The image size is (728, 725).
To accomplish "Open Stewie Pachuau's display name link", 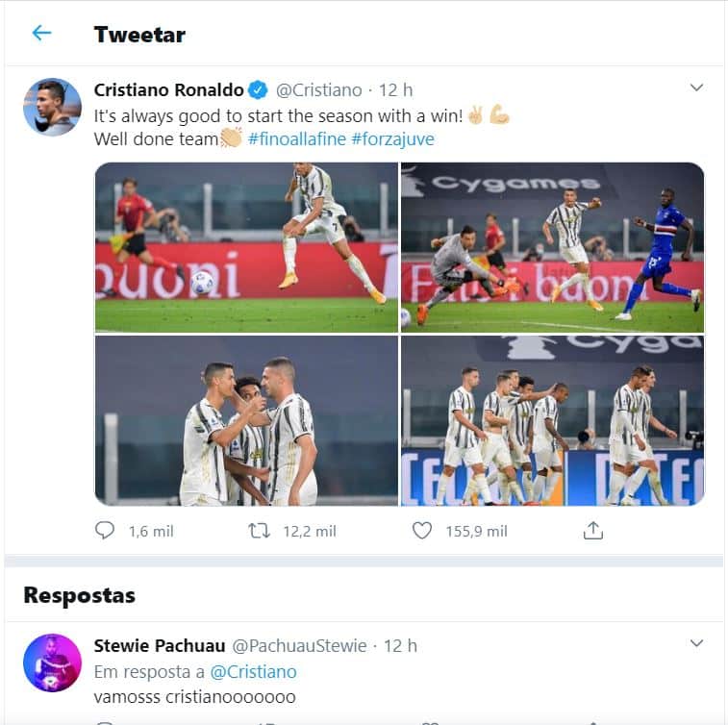I will 159,645.
